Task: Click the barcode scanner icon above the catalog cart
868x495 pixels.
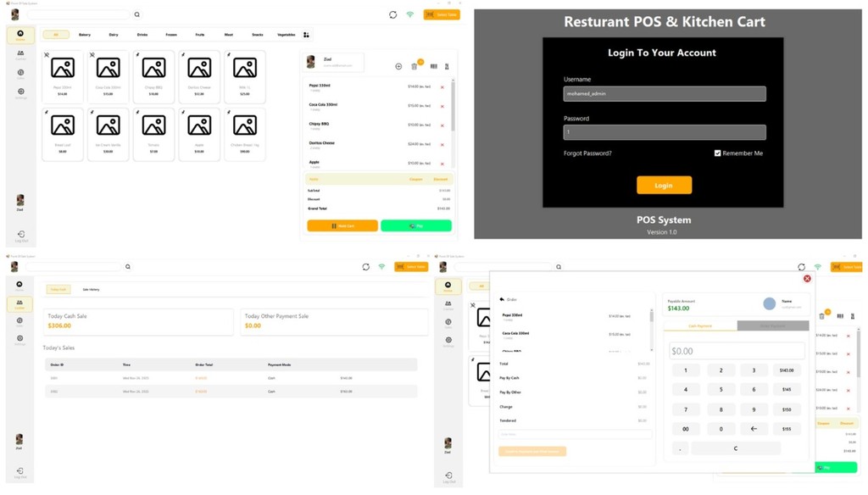Action: pos(433,66)
